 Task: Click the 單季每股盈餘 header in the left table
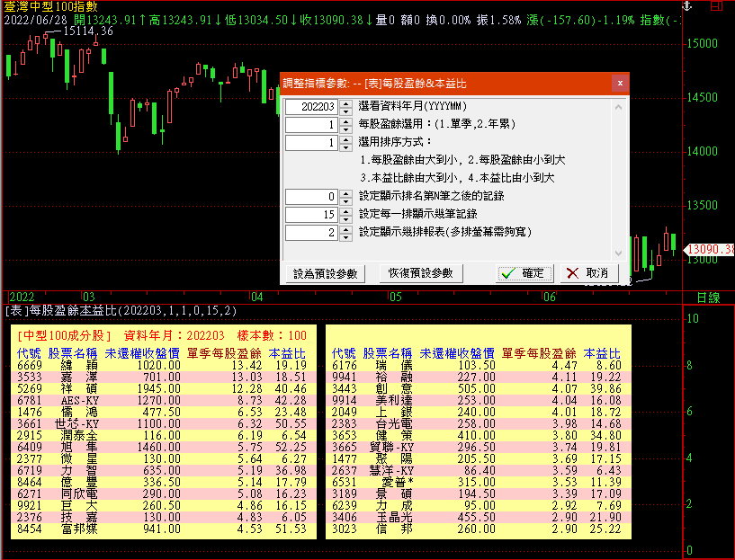click(224, 353)
